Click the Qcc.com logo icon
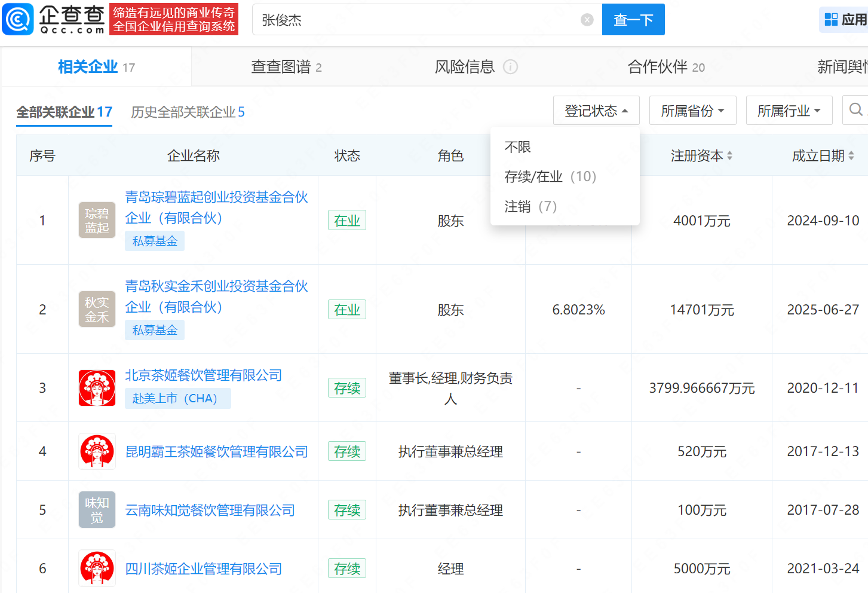 tap(19, 19)
